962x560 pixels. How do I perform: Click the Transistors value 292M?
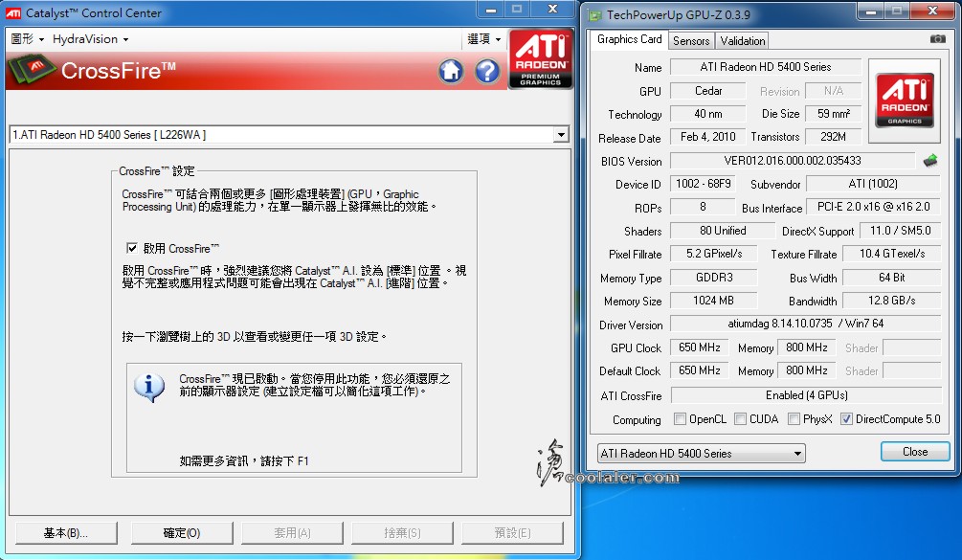pos(833,137)
